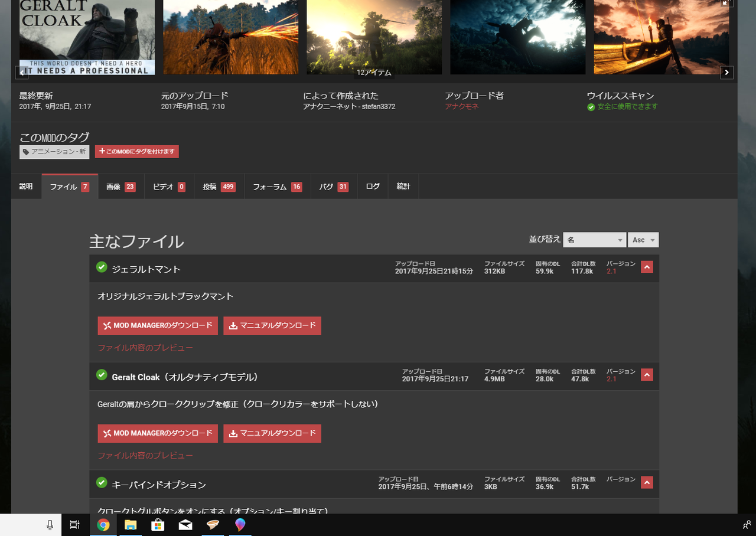Screen dimensions: 756x536
Task: Click the microphone icon in the taskbar
Action: tap(50, 525)
